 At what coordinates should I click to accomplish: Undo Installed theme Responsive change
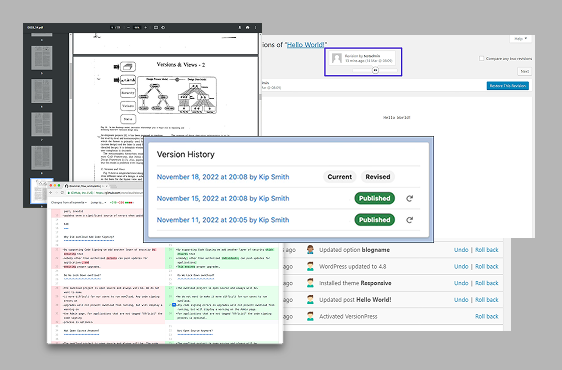tap(461, 283)
